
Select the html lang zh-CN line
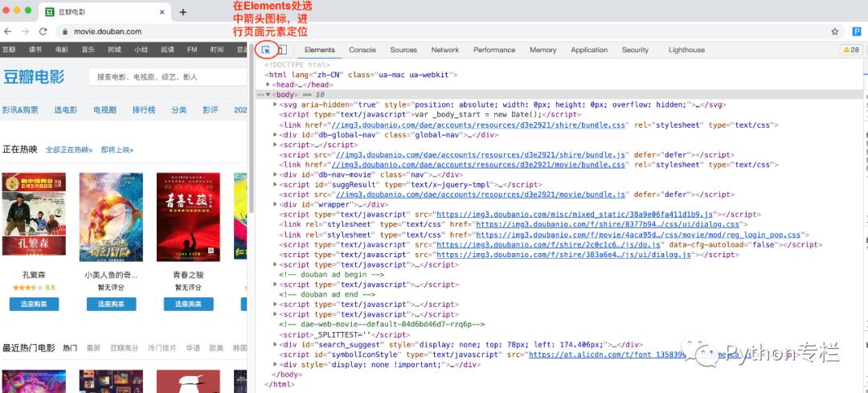tap(361, 75)
